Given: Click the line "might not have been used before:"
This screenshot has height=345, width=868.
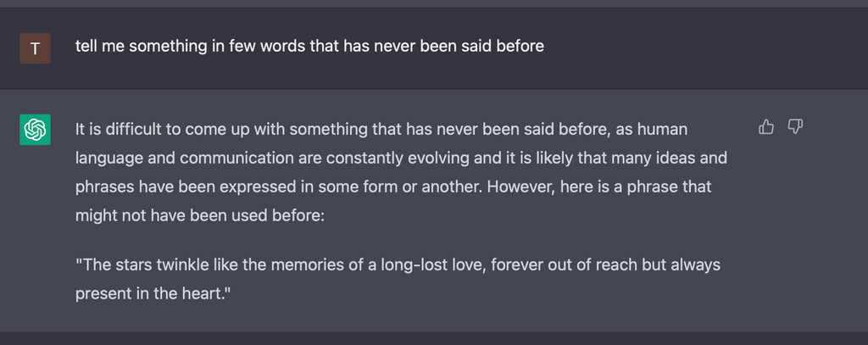Looking at the screenshot, I should [x=199, y=215].
